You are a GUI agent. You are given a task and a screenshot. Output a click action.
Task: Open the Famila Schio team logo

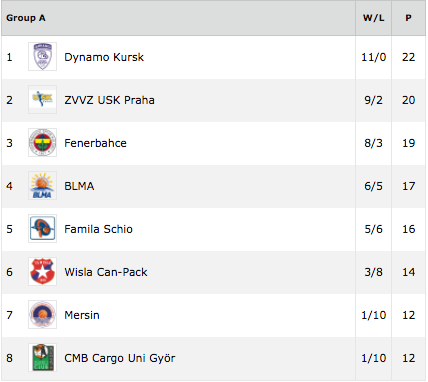click(x=42, y=228)
